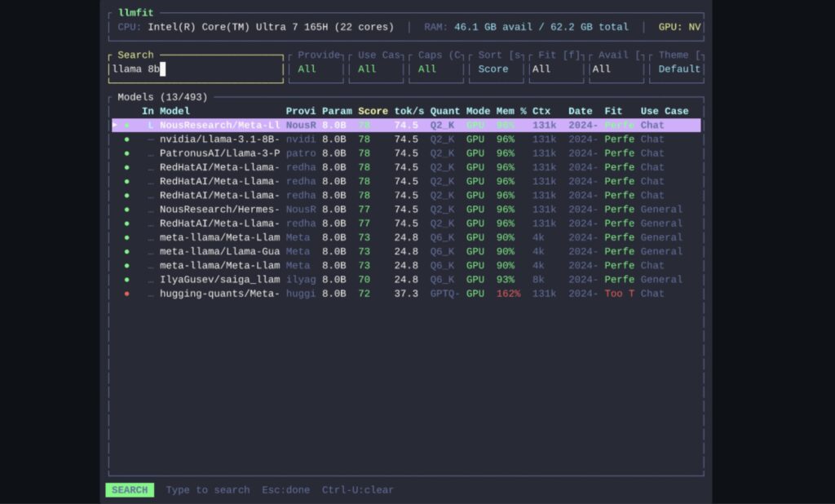The image size is (835, 504).
Task: Open the Provider filter dropdown
Action: point(316,69)
